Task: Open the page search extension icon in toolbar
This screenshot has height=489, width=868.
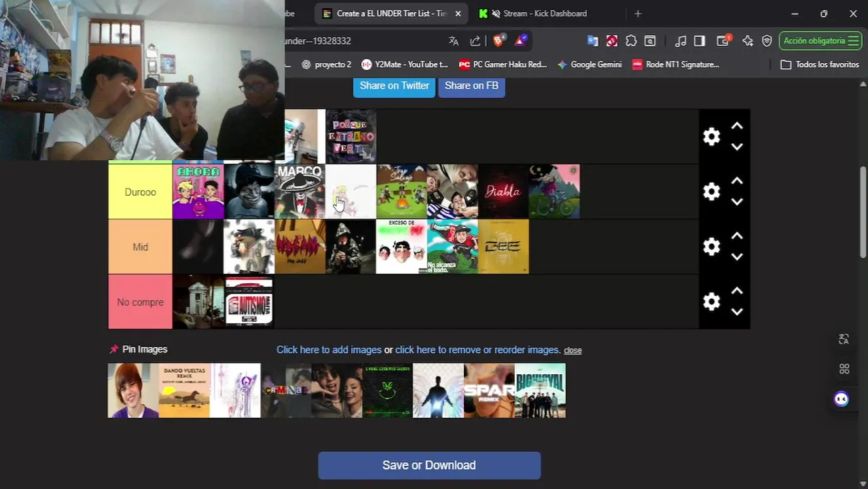Action: [x=650, y=41]
